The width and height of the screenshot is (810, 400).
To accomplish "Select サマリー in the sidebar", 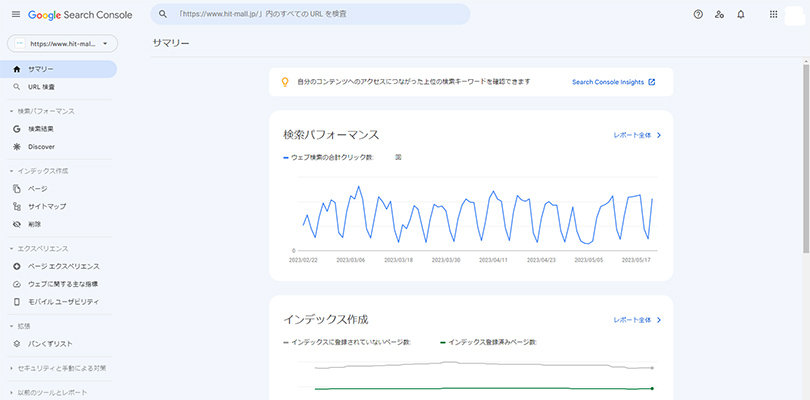I will click(x=41, y=69).
